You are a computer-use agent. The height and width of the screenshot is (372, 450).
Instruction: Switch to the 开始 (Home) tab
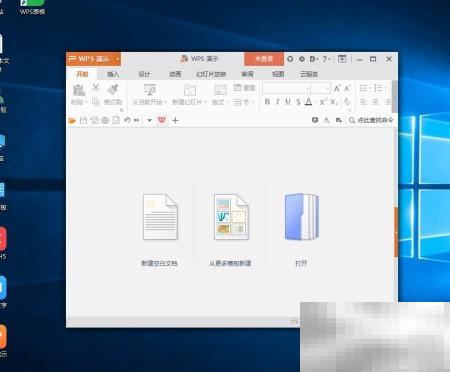(82, 74)
